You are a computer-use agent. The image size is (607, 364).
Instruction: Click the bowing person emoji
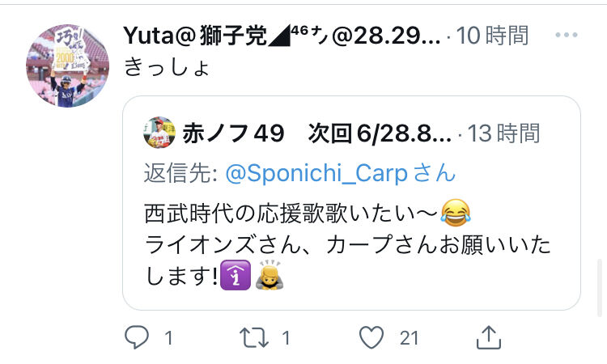pyautogui.click(x=270, y=275)
